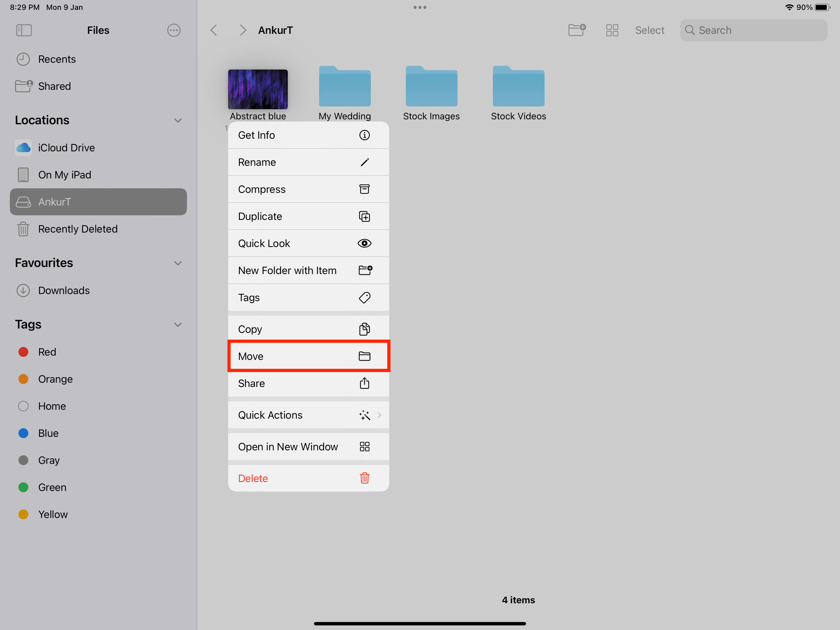The image size is (840, 630).
Task: Toggle the sidebar panel icon
Action: tap(24, 30)
